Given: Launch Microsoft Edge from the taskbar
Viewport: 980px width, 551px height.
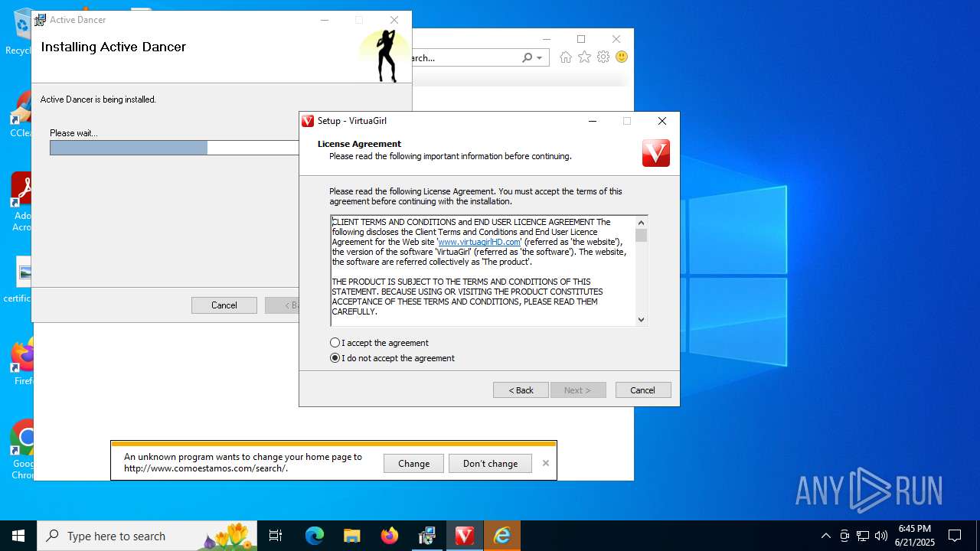Looking at the screenshot, I should coord(315,536).
